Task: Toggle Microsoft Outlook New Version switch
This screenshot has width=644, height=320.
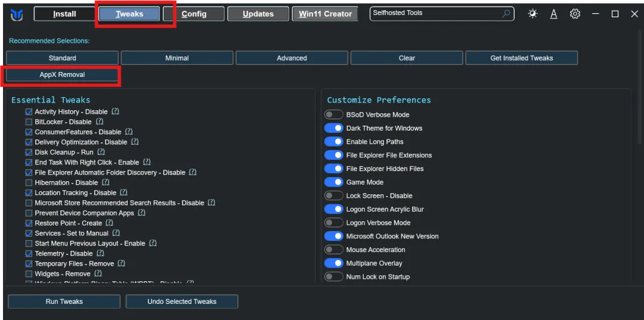Action: point(333,237)
